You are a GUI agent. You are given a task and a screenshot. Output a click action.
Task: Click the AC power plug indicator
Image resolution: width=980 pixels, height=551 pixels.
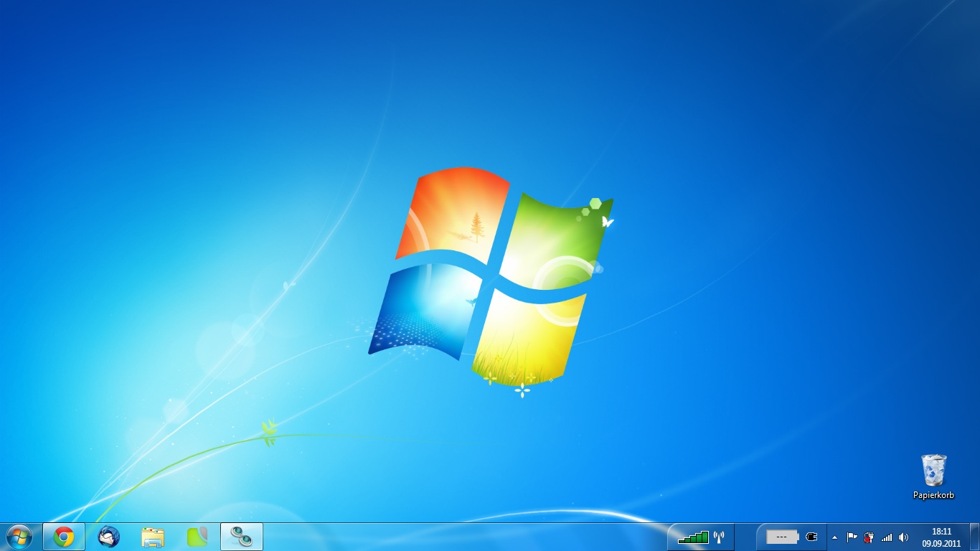pos(811,537)
